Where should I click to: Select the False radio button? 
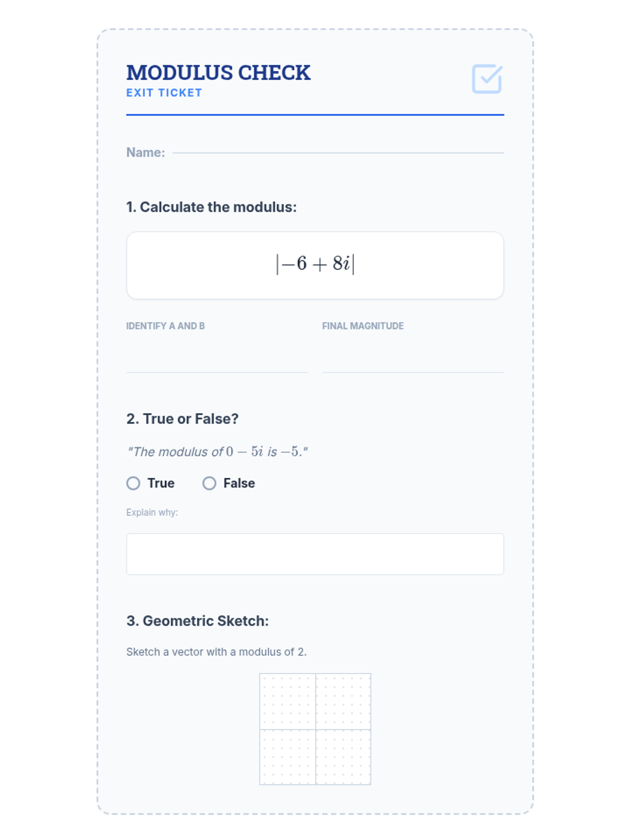point(209,483)
